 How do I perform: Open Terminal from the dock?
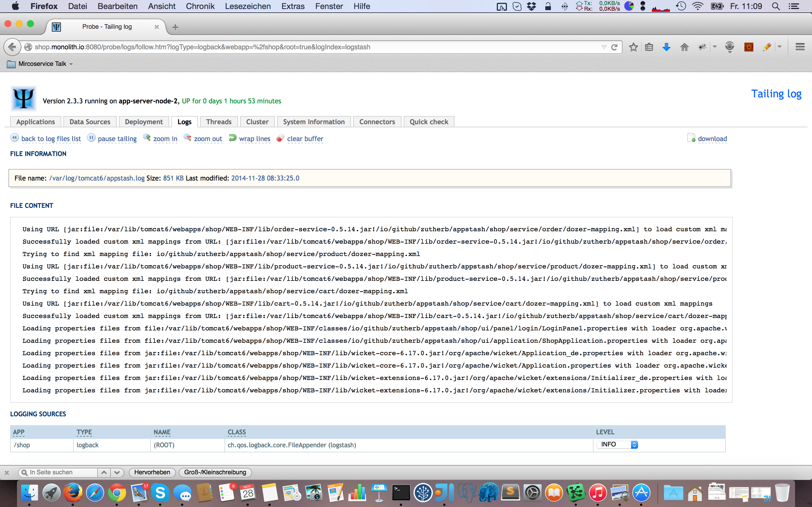coord(401,493)
